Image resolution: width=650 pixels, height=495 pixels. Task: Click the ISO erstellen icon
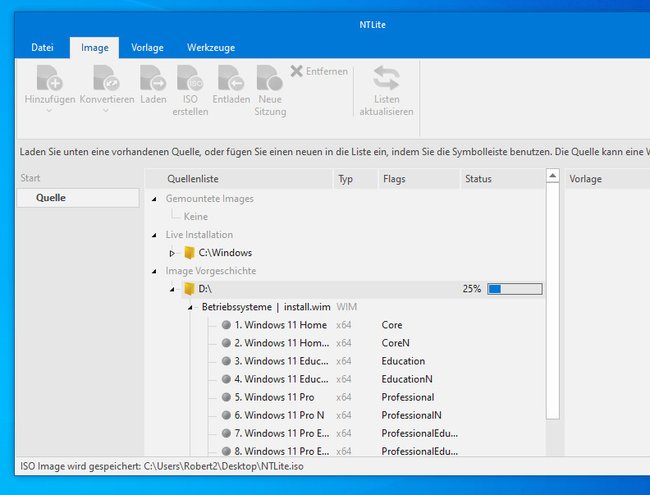coord(190,78)
